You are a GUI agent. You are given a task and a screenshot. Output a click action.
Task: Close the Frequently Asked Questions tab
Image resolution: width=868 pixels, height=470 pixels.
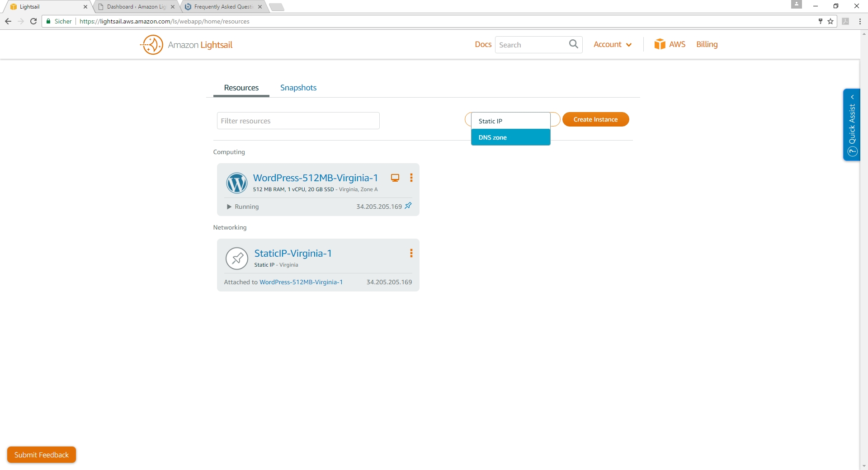260,7
